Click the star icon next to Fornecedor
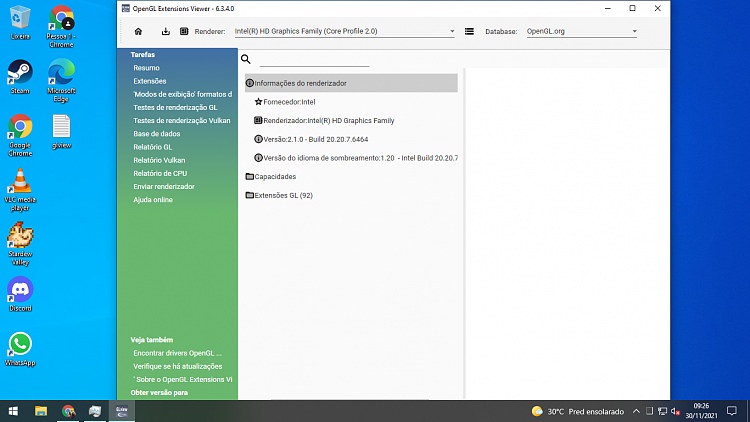The width and height of the screenshot is (750, 422). point(258,102)
